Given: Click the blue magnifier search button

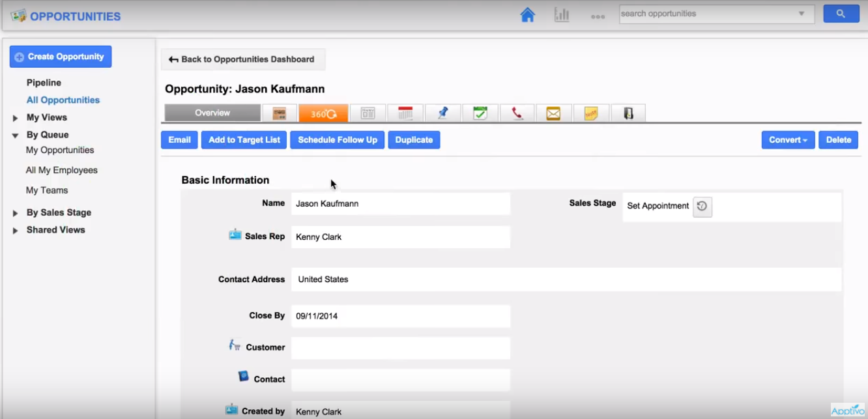Looking at the screenshot, I should click(841, 14).
